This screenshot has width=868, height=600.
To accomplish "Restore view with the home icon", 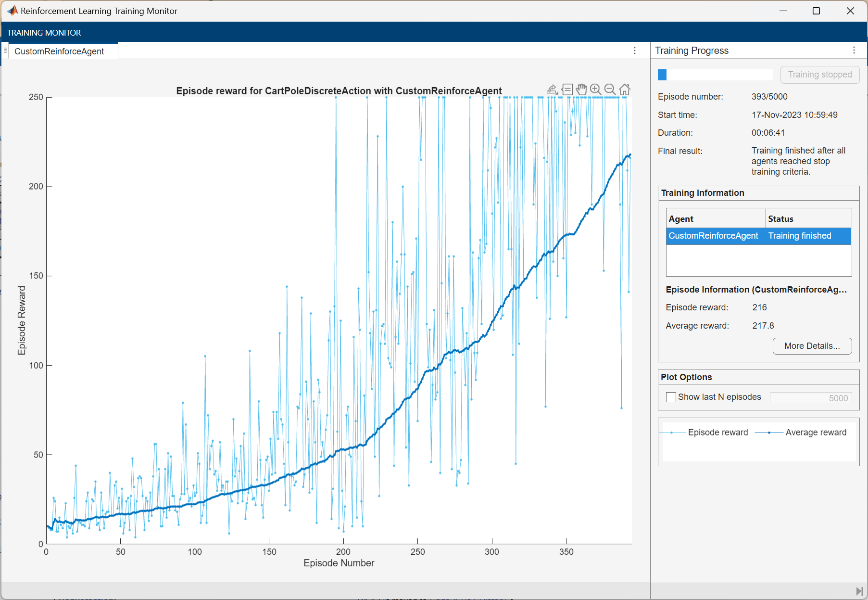I will point(625,89).
